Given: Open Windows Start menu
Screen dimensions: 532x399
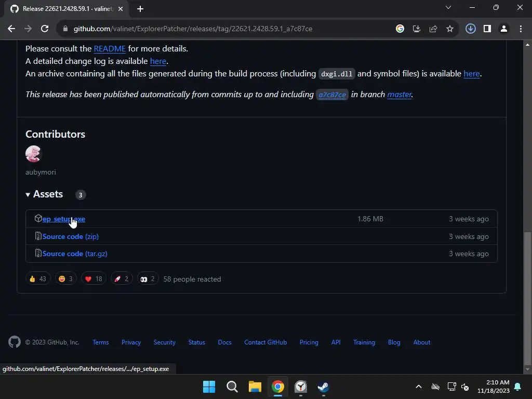Looking at the screenshot, I should coord(209,387).
